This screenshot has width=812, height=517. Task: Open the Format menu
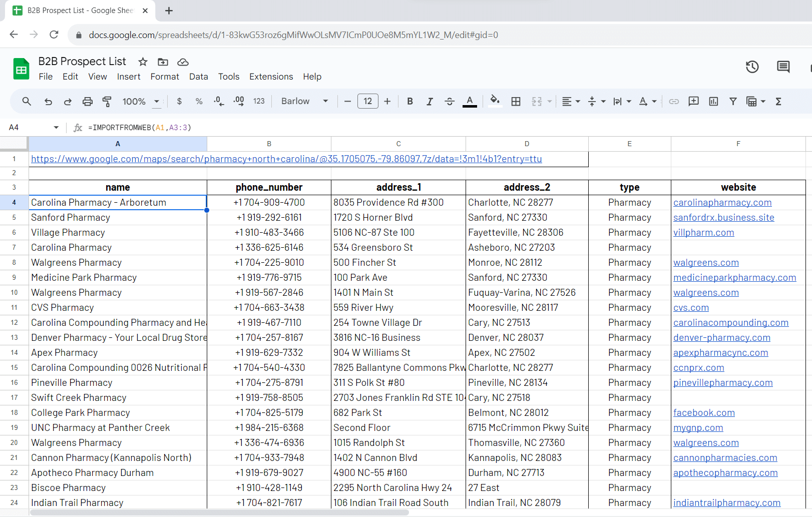pyautogui.click(x=164, y=77)
